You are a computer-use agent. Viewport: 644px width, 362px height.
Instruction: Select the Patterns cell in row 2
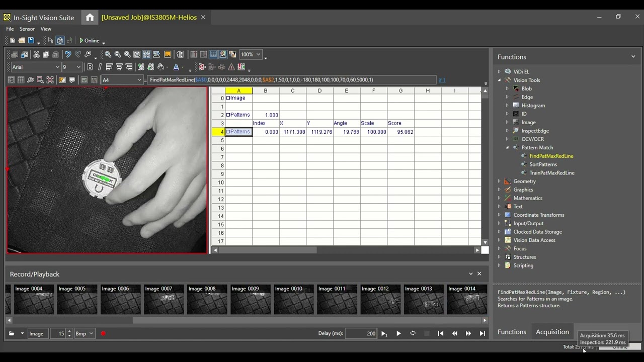pyautogui.click(x=238, y=115)
